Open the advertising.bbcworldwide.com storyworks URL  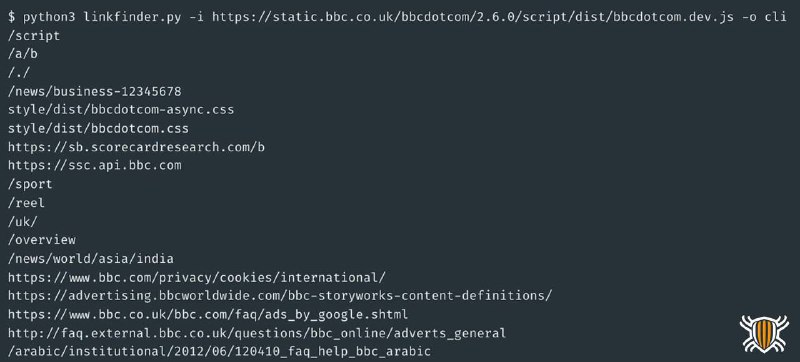point(280,296)
